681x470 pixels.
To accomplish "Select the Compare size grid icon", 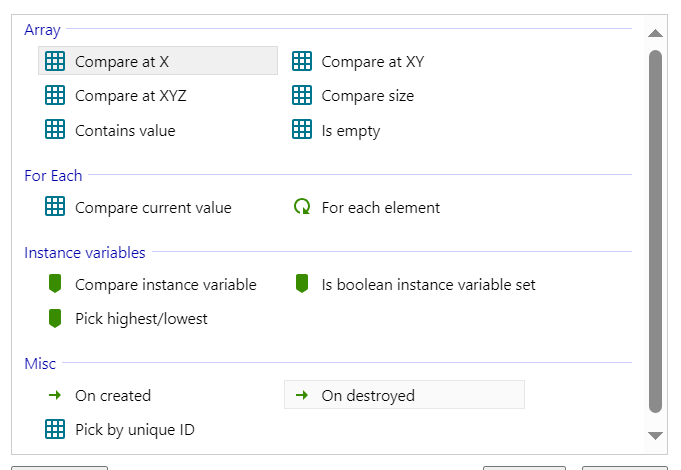I will click(302, 95).
